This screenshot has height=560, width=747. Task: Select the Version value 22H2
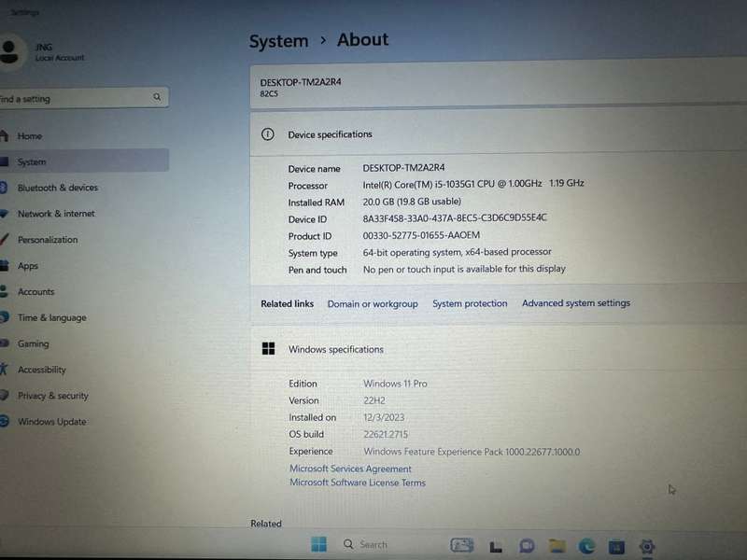click(374, 400)
